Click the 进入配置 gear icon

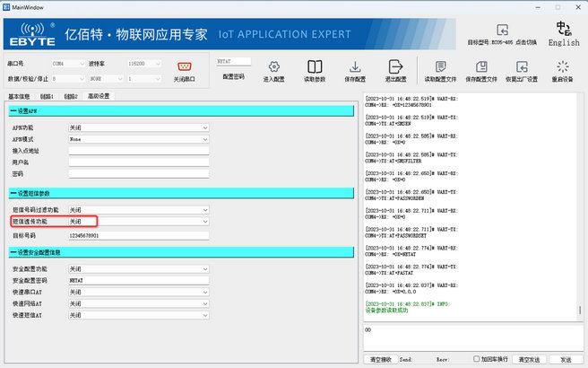tap(273, 67)
